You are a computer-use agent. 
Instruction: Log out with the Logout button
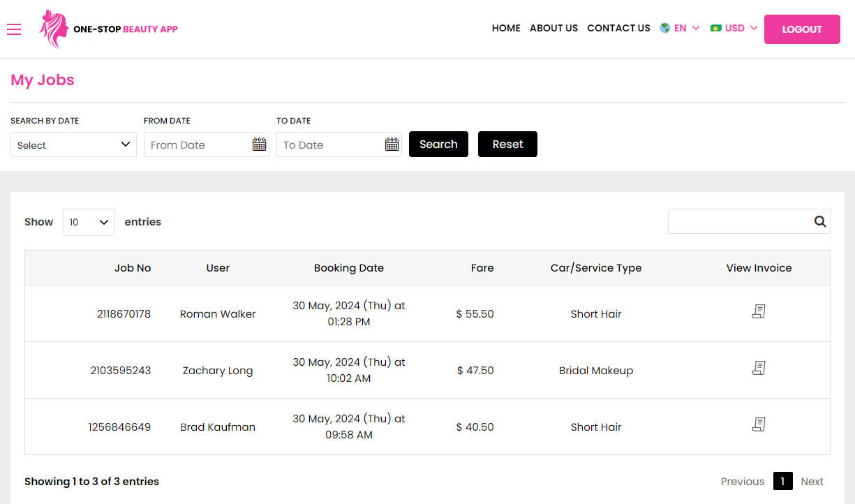pyautogui.click(x=802, y=29)
